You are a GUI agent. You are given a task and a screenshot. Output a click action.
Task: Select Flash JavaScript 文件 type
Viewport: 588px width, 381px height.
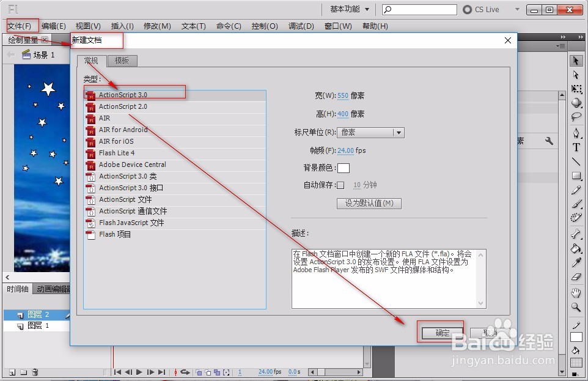pyautogui.click(x=175, y=223)
